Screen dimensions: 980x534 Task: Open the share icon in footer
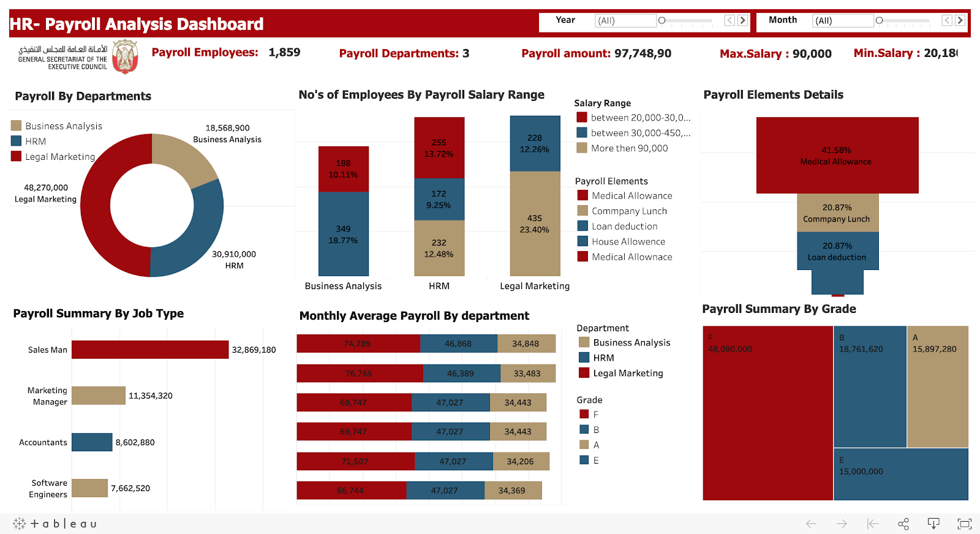click(903, 524)
